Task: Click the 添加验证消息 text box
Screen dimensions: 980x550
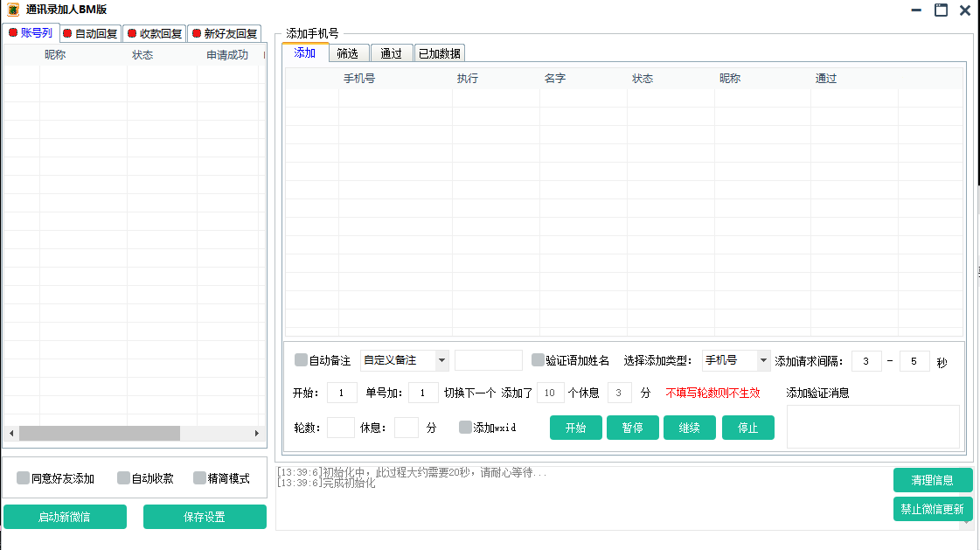Action: coord(872,427)
